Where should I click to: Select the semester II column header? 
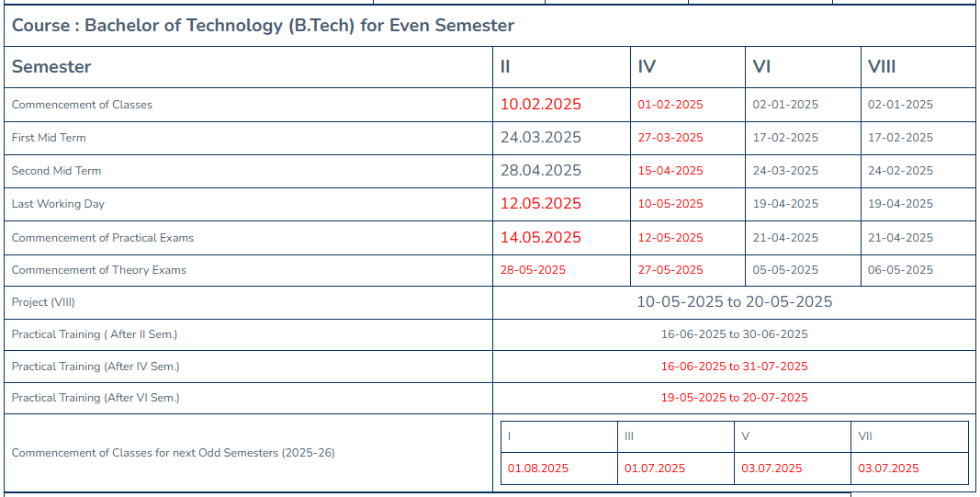pos(505,67)
